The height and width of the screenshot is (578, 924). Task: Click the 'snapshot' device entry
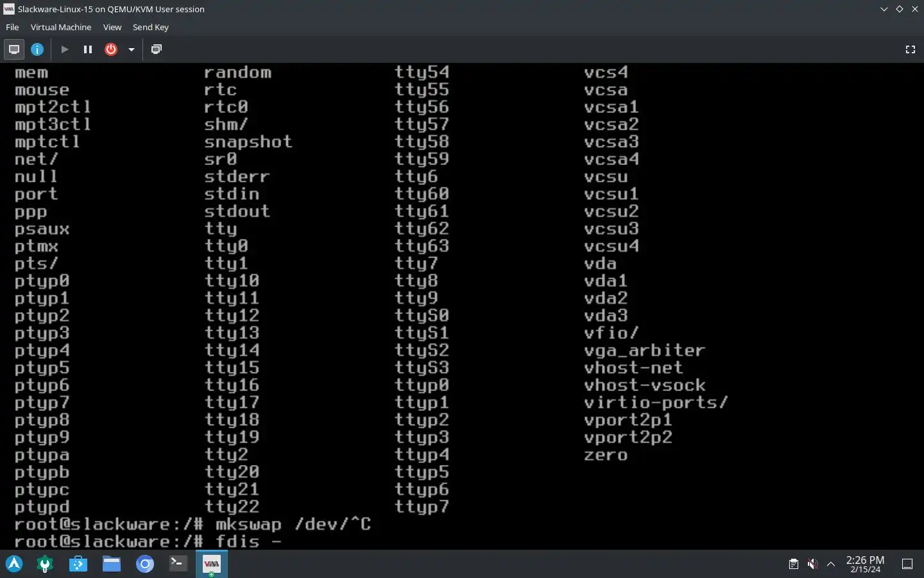(248, 142)
